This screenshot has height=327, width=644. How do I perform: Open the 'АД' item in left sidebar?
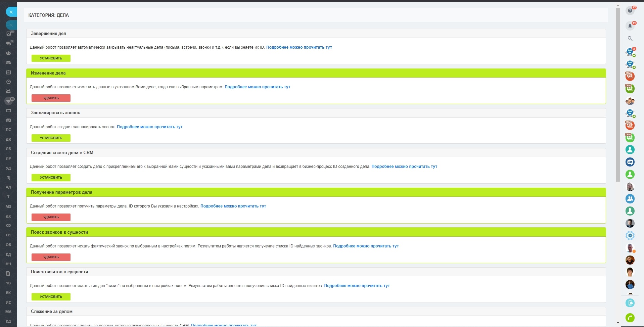click(x=8, y=187)
